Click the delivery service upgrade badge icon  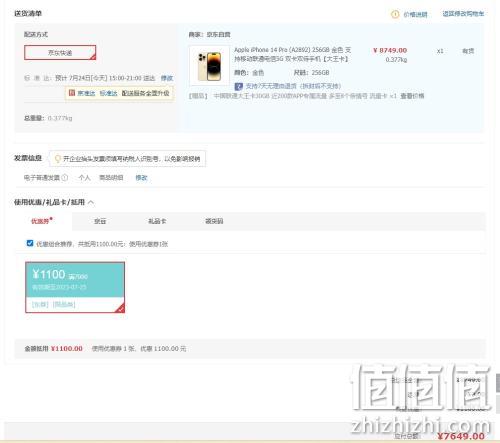coord(72,93)
